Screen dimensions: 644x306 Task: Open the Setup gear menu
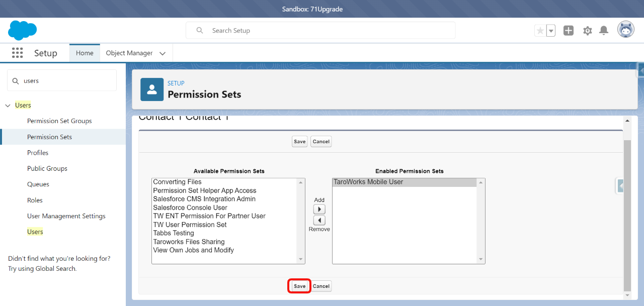(587, 31)
